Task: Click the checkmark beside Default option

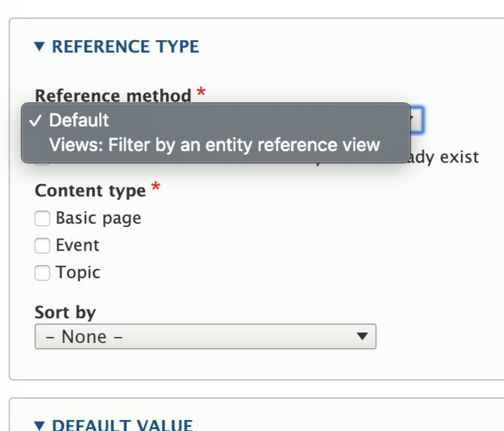Action: (x=36, y=120)
